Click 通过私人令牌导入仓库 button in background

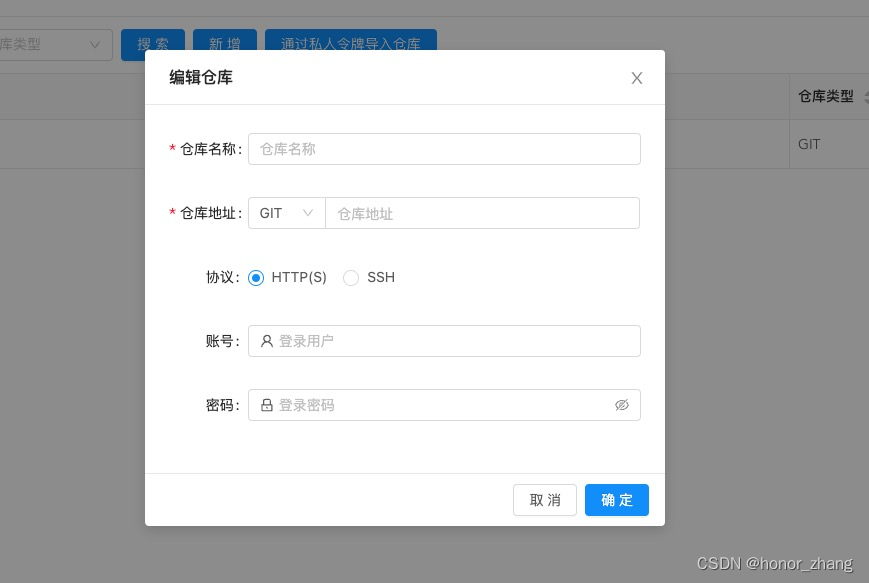tap(351, 40)
